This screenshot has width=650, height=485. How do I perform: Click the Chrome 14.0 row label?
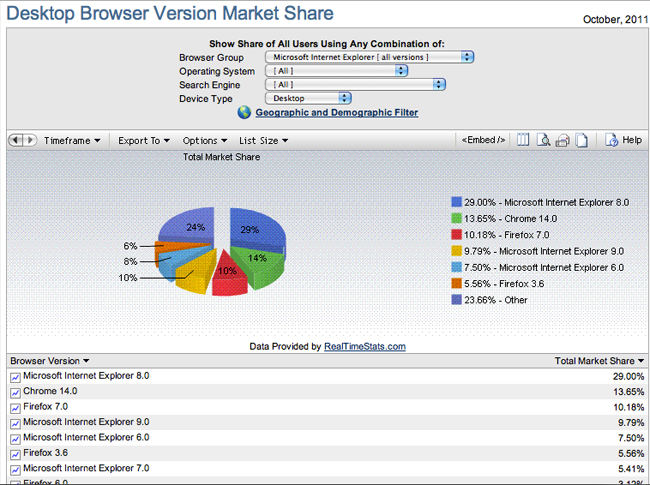point(50,391)
